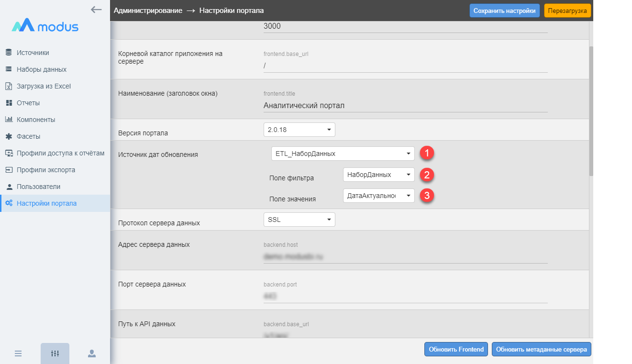Expand the ETL_НаборДанных source dropdown
The image size is (632, 364).
(343, 154)
